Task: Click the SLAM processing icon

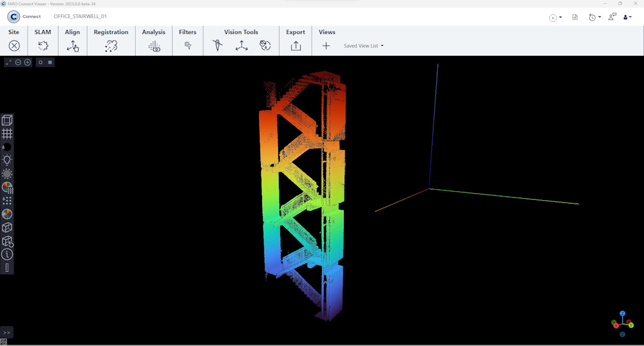Action: 43,46
